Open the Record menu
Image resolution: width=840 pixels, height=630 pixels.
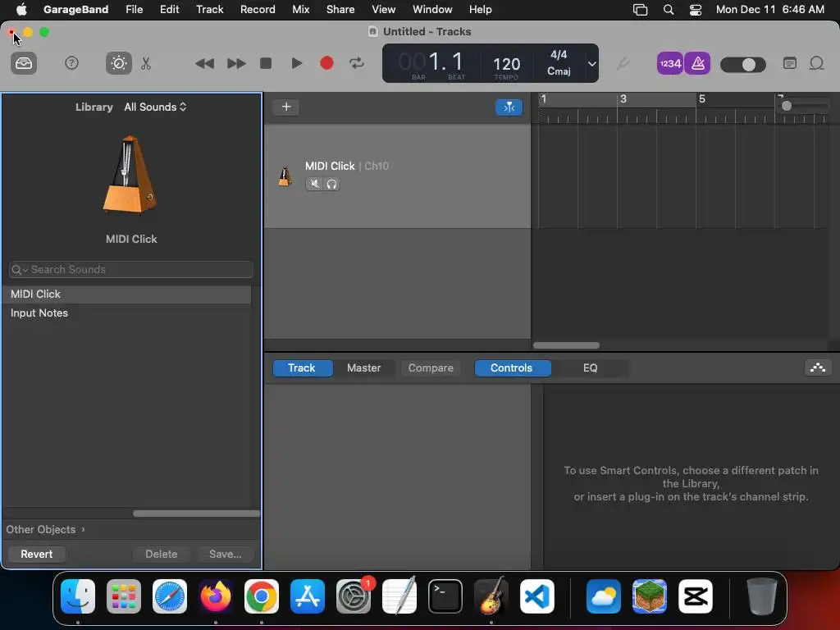tap(258, 9)
